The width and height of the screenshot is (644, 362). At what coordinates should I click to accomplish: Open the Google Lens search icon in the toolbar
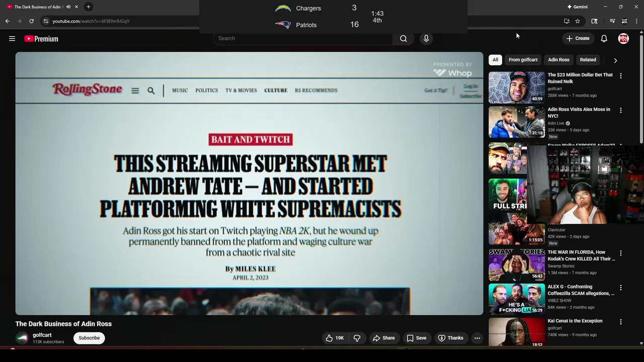594,21
